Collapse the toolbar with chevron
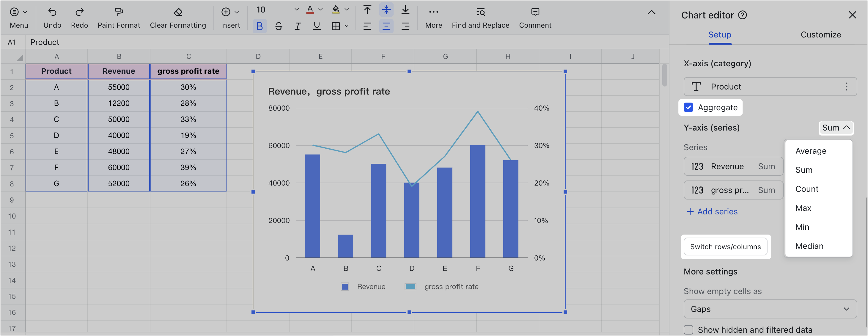Viewport: 868px width, 336px height. tap(652, 12)
